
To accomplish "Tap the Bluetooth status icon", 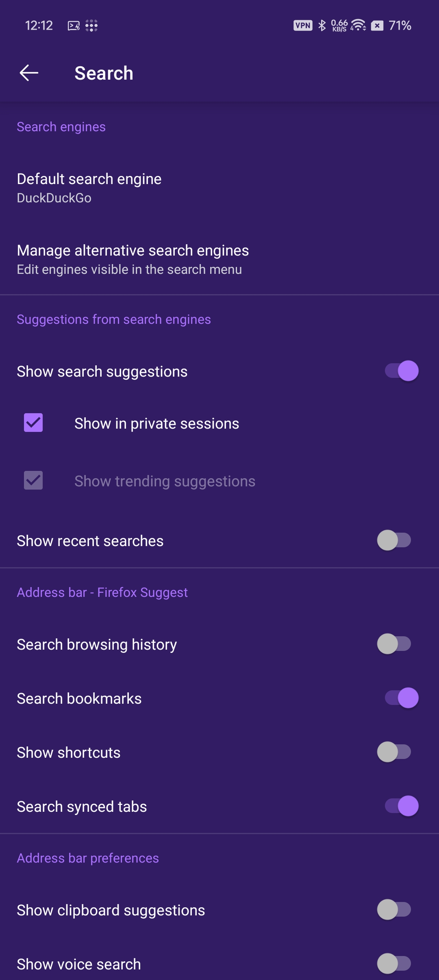I will tap(322, 26).
